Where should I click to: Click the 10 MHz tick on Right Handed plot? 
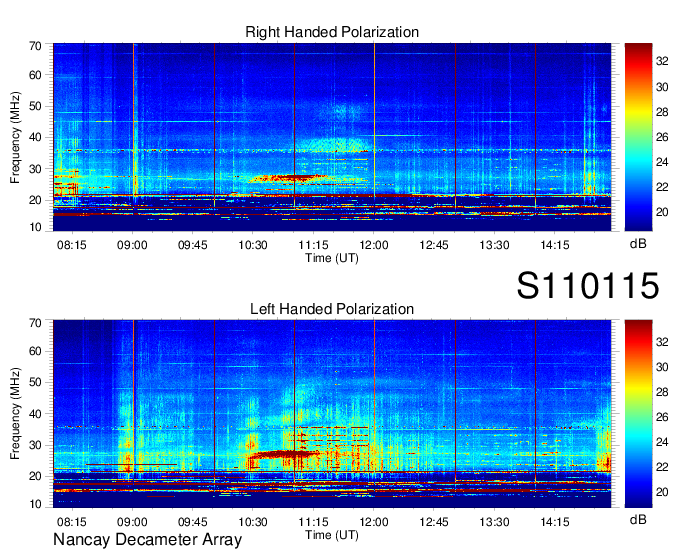35,227
